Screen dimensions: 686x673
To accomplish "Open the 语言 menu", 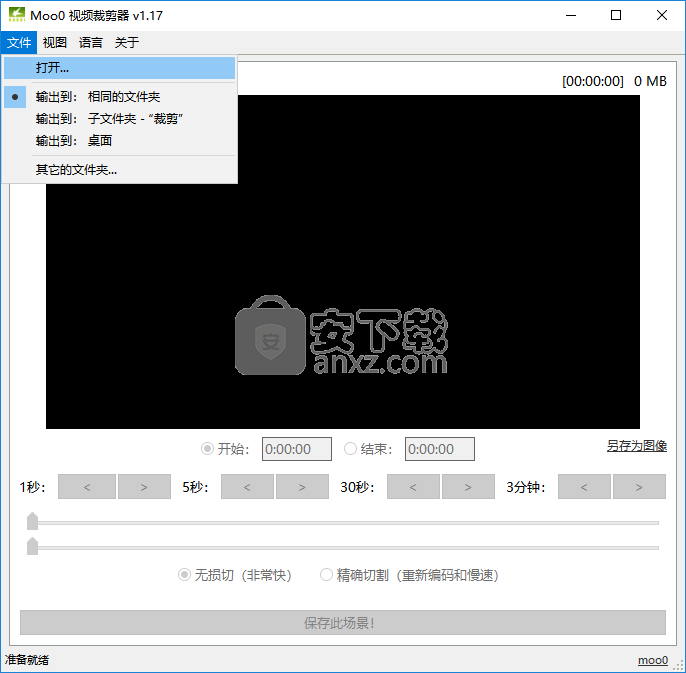I will (x=91, y=42).
